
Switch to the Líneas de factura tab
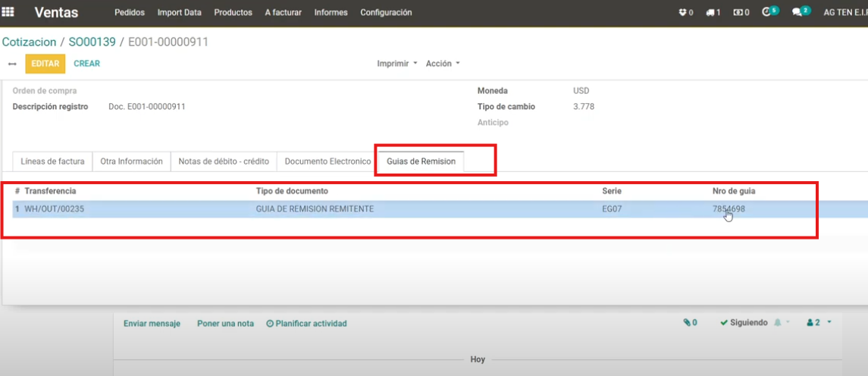point(52,161)
